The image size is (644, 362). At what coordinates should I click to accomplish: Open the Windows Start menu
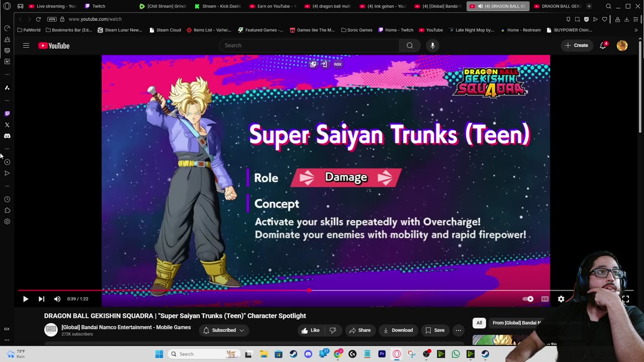point(159,354)
